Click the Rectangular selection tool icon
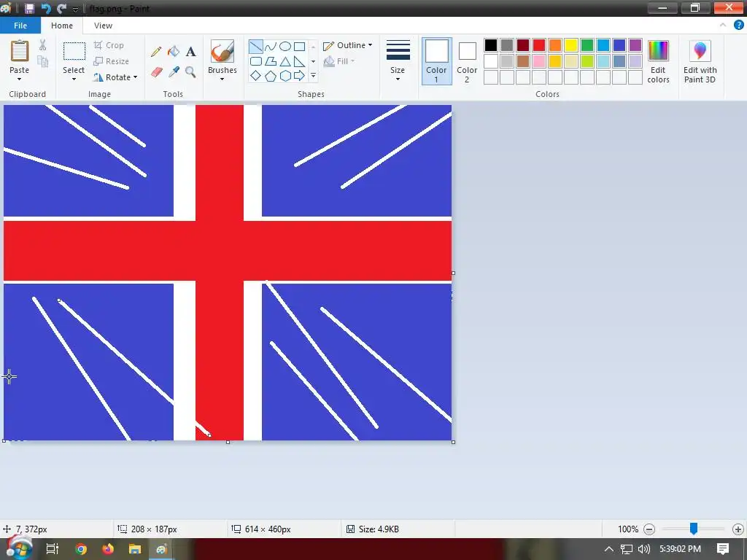This screenshot has width=747, height=560. [74, 51]
